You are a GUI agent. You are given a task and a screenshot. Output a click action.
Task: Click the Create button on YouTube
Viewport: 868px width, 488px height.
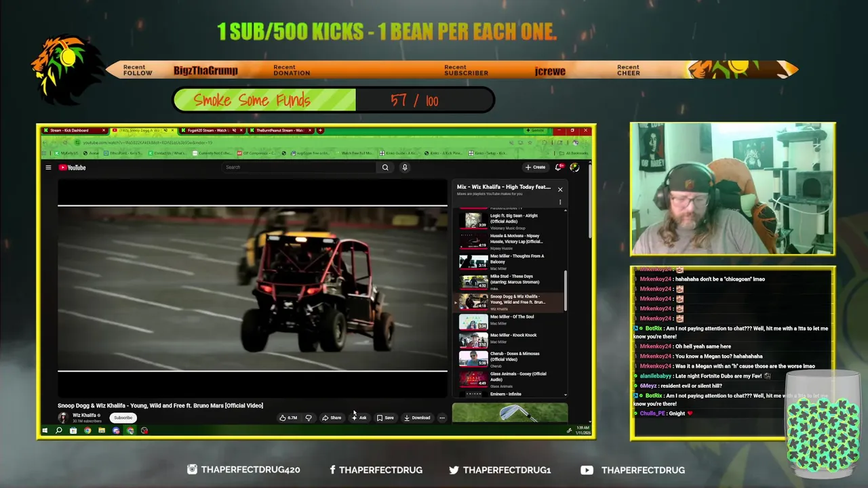pos(535,167)
